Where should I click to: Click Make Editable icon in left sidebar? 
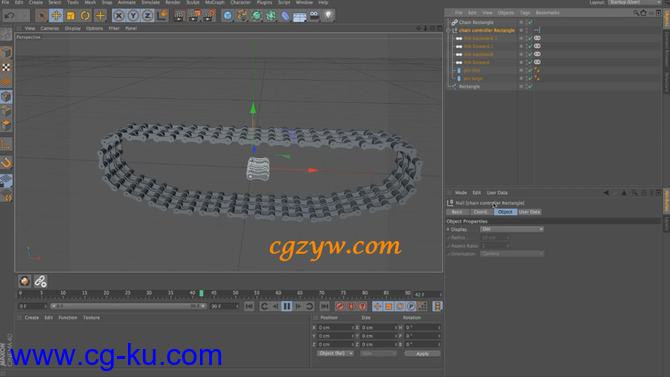click(x=6, y=34)
